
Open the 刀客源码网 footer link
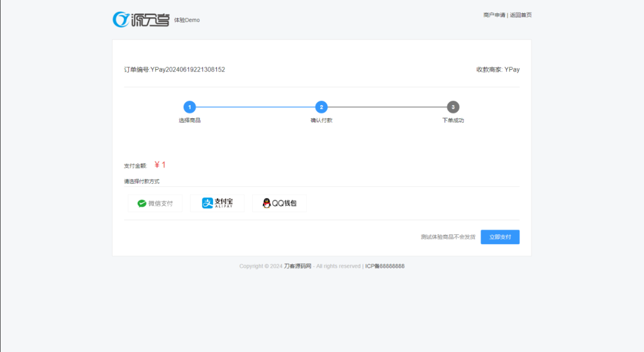[x=297, y=266]
